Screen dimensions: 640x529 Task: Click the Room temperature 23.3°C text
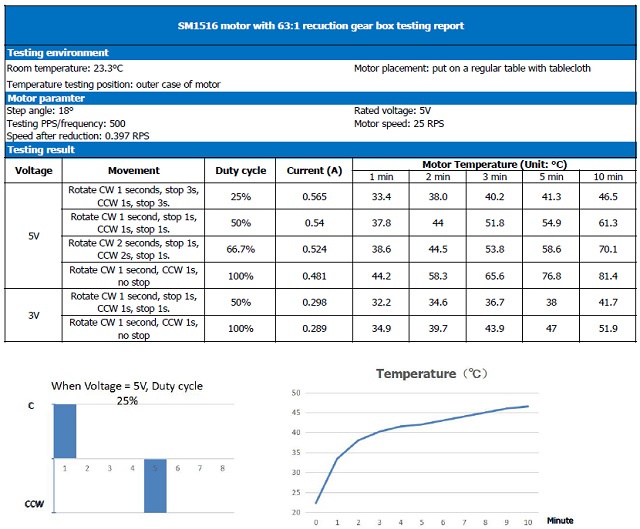65,68
